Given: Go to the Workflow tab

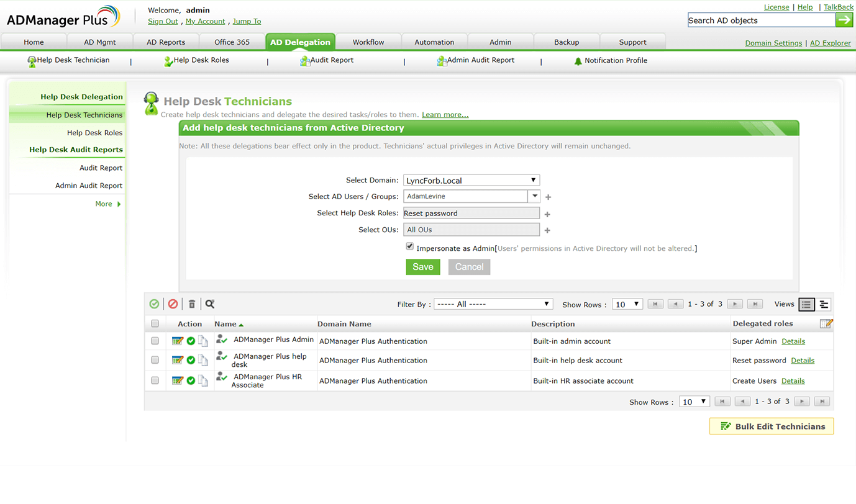Looking at the screenshot, I should pos(368,42).
